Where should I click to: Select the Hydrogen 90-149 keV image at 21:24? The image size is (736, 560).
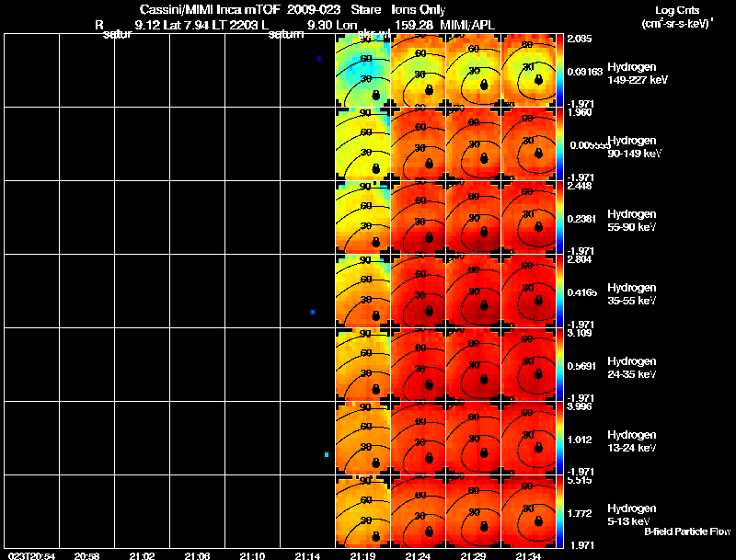pyautogui.click(x=419, y=144)
